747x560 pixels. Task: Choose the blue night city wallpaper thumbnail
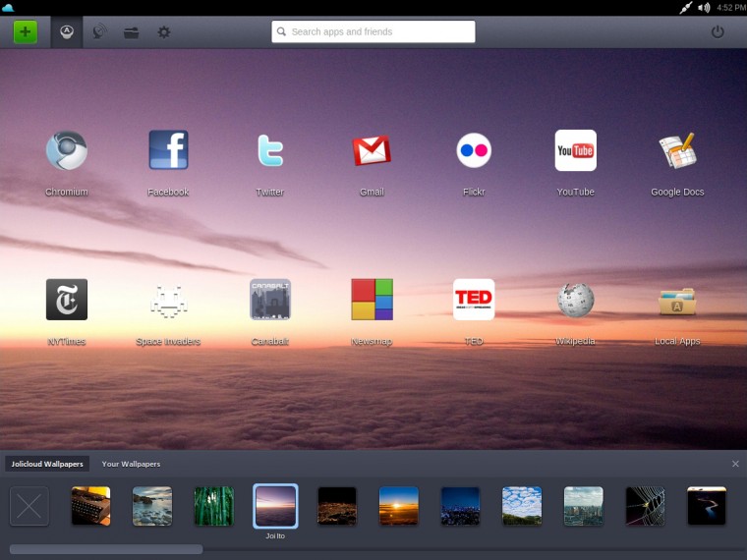(460, 506)
